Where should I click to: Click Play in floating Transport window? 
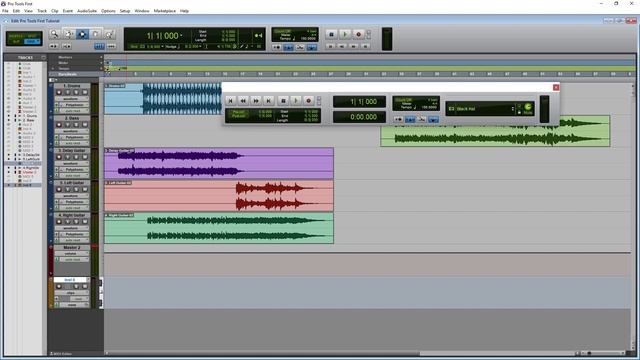[296, 100]
